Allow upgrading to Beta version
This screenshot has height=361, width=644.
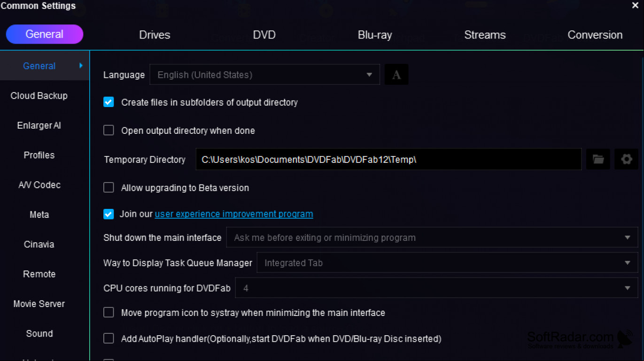109,187
